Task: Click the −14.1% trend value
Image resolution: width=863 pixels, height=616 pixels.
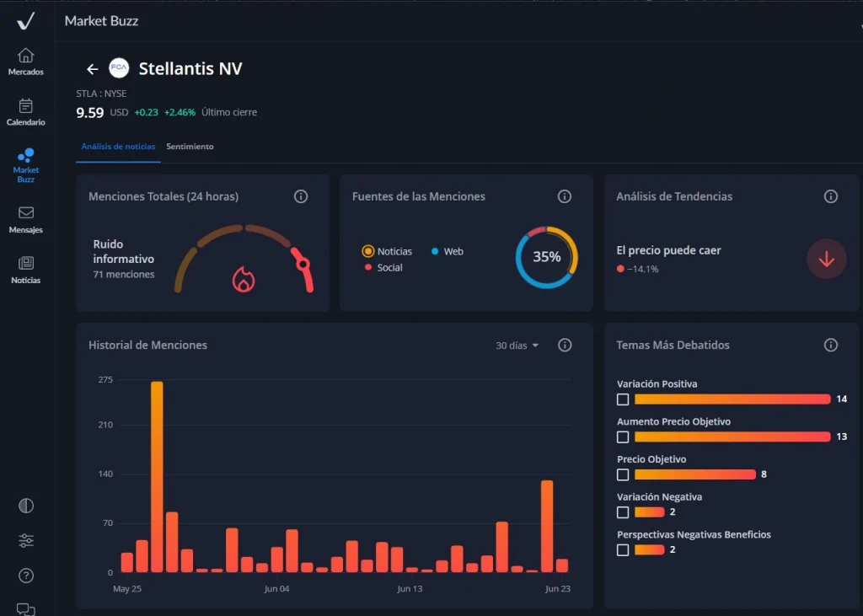Action: tap(643, 269)
